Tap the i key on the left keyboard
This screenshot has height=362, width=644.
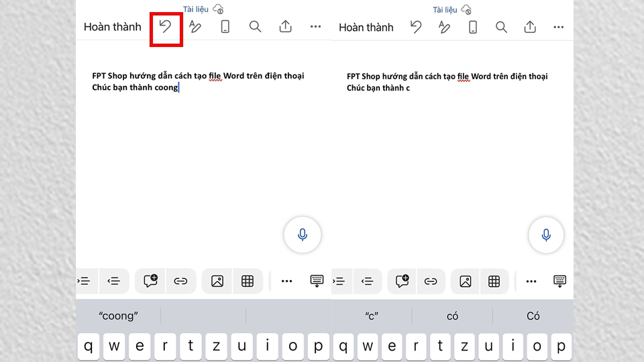pos(267,347)
